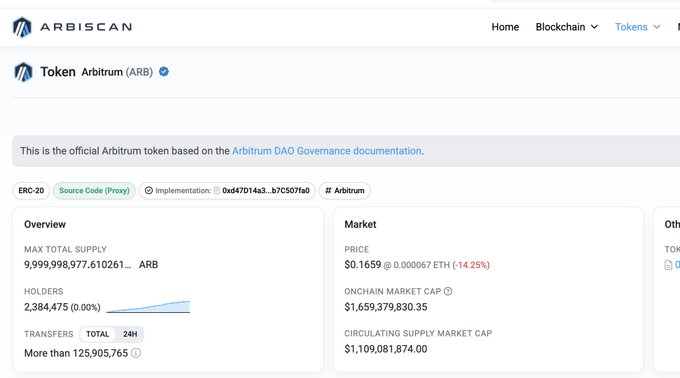Click More than 125,905,765 transfers text

pyautogui.click(x=76, y=353)
